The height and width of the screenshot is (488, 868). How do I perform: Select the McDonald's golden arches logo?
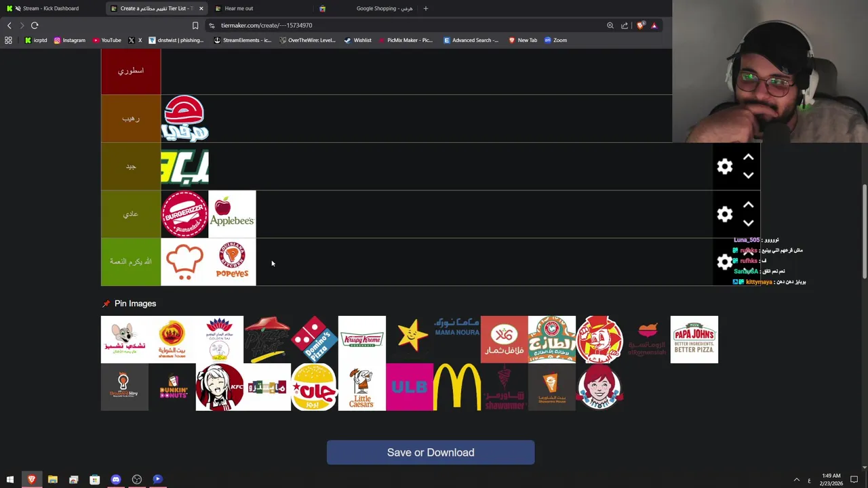point(457,387)
